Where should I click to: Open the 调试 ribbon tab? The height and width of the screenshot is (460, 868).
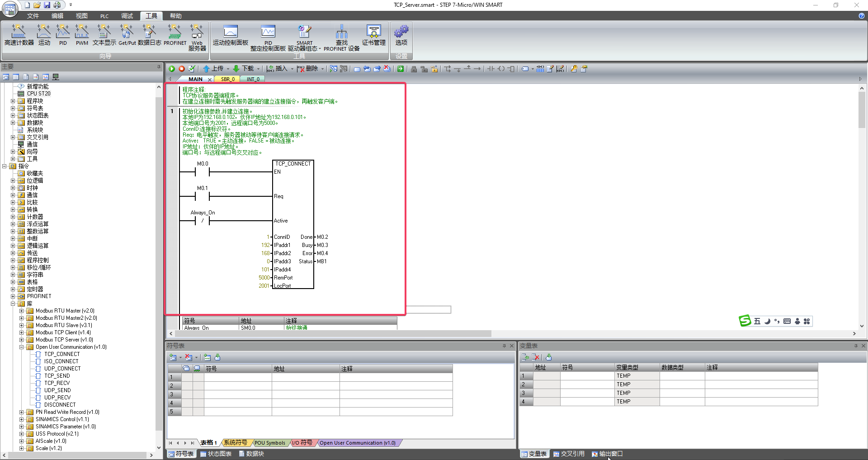tap(127, 16)
